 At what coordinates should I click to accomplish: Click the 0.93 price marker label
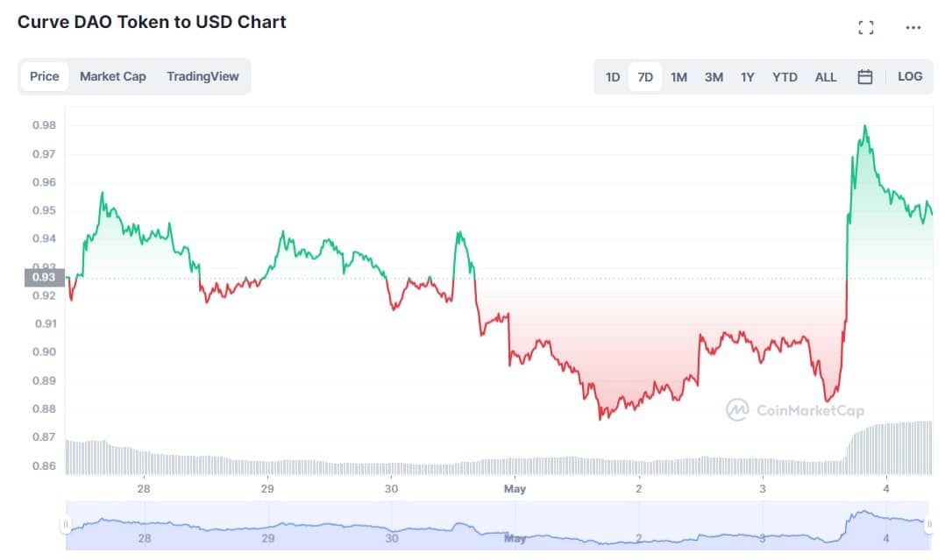coord(44,277)
